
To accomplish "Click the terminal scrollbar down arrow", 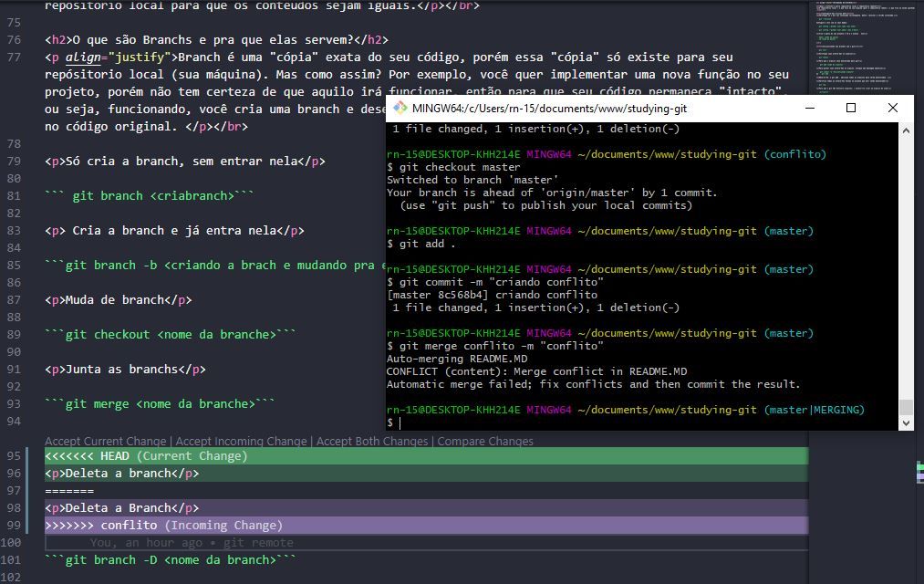I will click(906, 423).
